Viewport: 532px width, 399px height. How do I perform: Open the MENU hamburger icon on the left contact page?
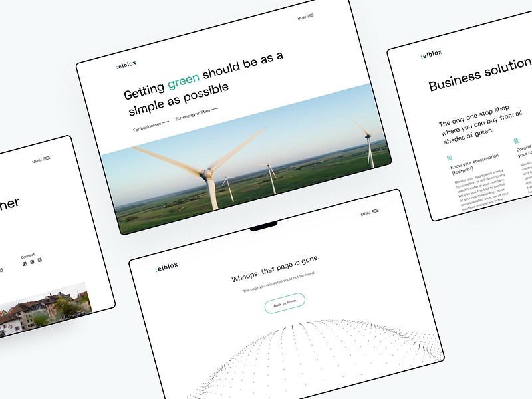pos(47,158)
